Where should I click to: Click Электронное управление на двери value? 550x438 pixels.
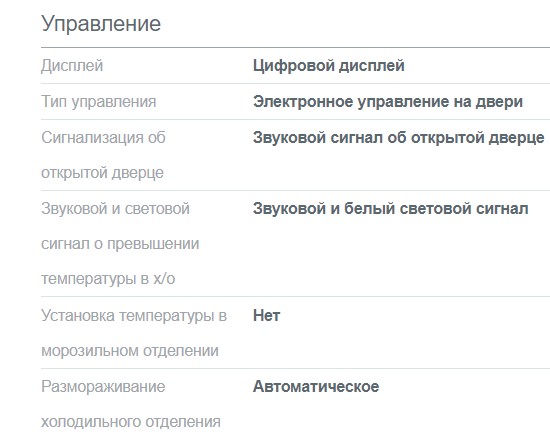click(x=388, y=102)
